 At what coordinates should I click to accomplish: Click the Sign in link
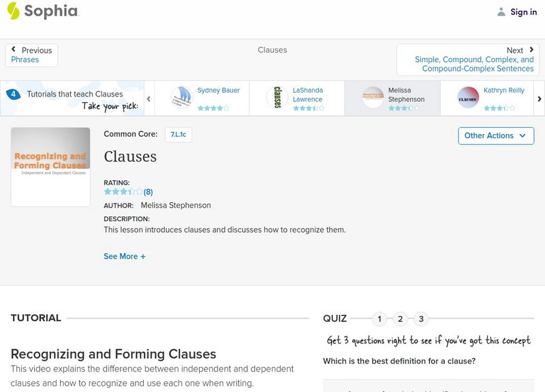523,12
